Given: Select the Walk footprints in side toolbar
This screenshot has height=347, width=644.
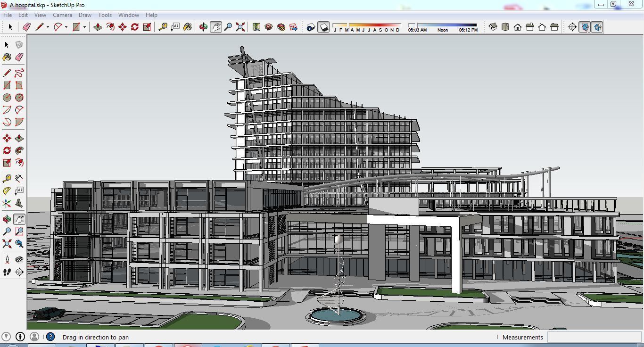Looking at the screenshot, I should [7, 272].
